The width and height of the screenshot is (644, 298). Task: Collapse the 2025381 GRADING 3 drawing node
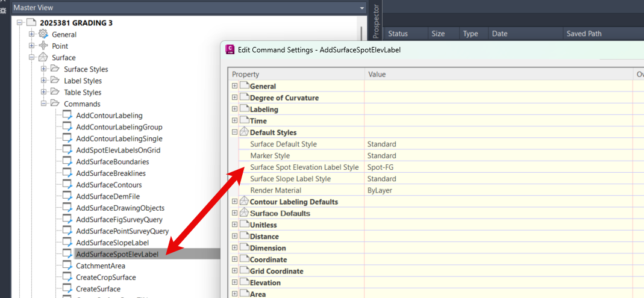(20, 23)
